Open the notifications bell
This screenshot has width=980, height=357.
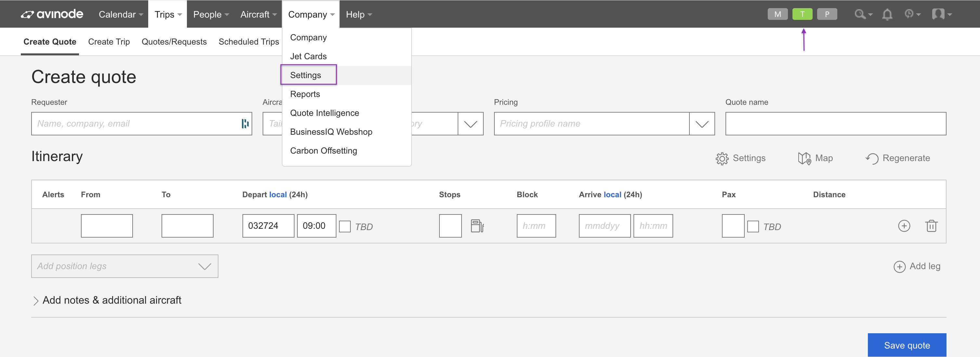click(x=887, y=14)
